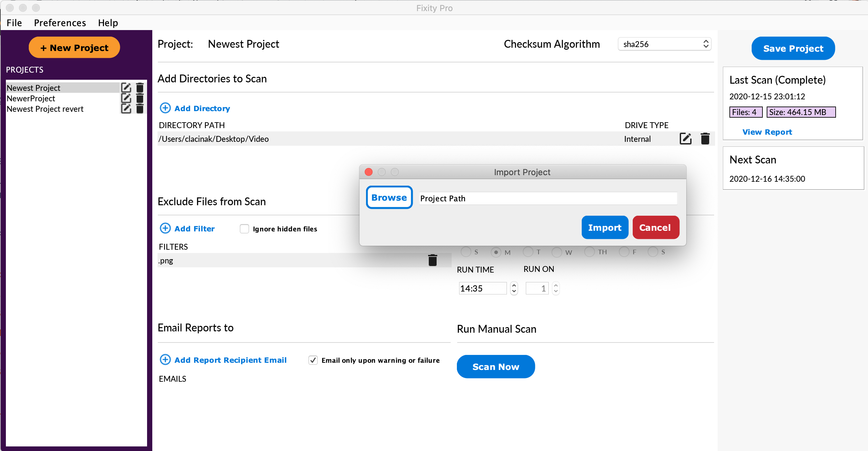
Task: Select the Saturday radio button
Action: 653,251
